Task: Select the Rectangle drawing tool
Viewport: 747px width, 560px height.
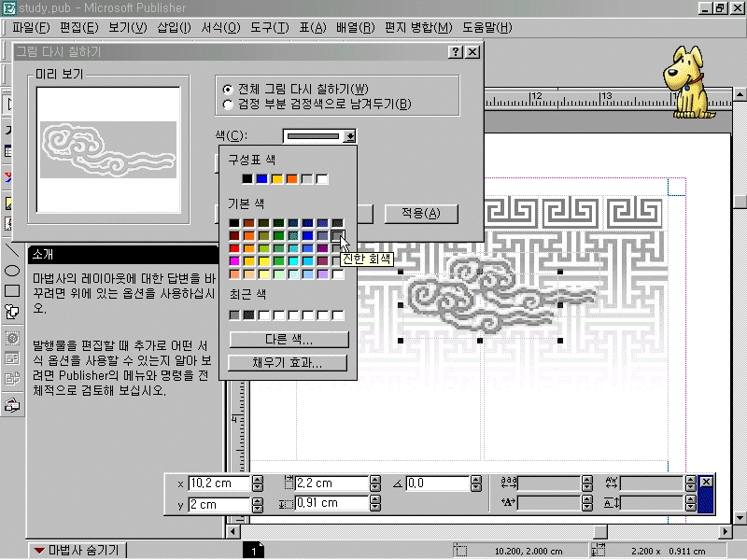Action: tap(11, 291)
